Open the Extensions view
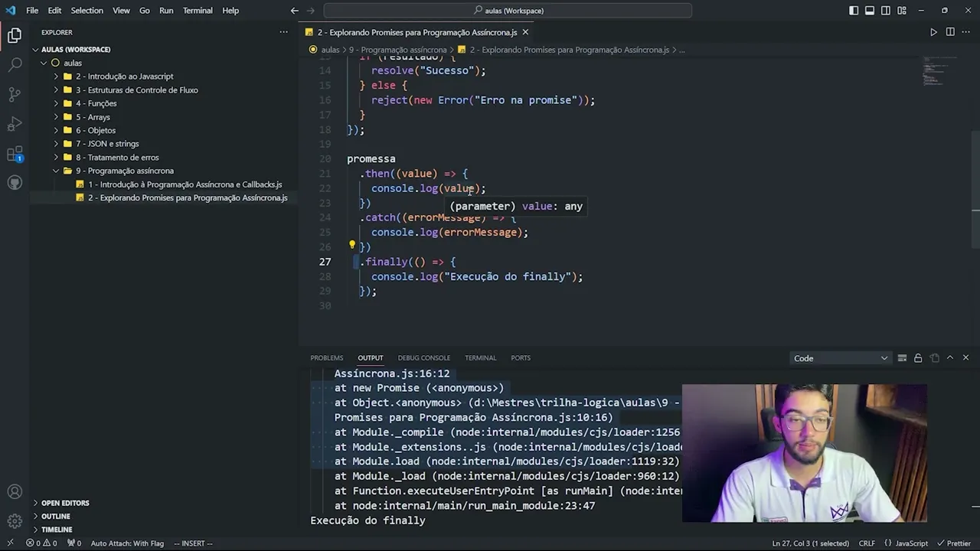980x551 pixels. [x=15, y=154]
